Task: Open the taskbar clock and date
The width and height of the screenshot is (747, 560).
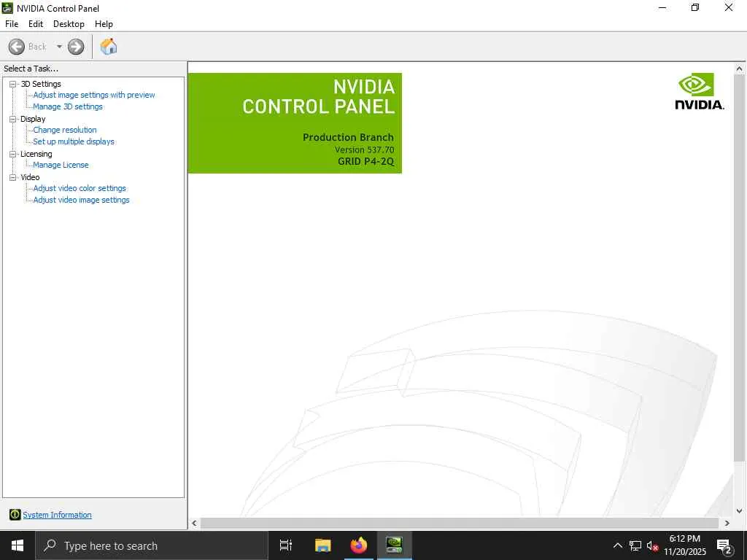Action: pyautogui.click(x=685, y=545)
